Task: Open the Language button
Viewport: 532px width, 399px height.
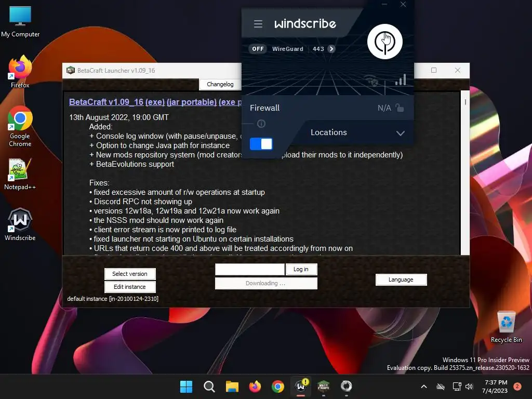Action: [401, 280]
